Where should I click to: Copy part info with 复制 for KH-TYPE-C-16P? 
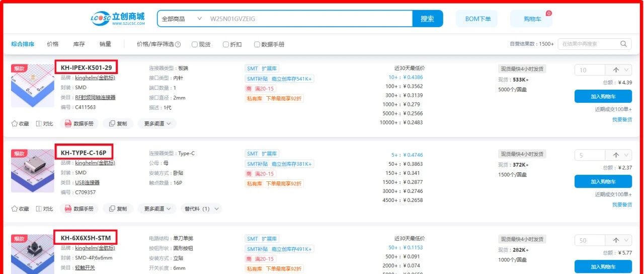coord(118,209)
